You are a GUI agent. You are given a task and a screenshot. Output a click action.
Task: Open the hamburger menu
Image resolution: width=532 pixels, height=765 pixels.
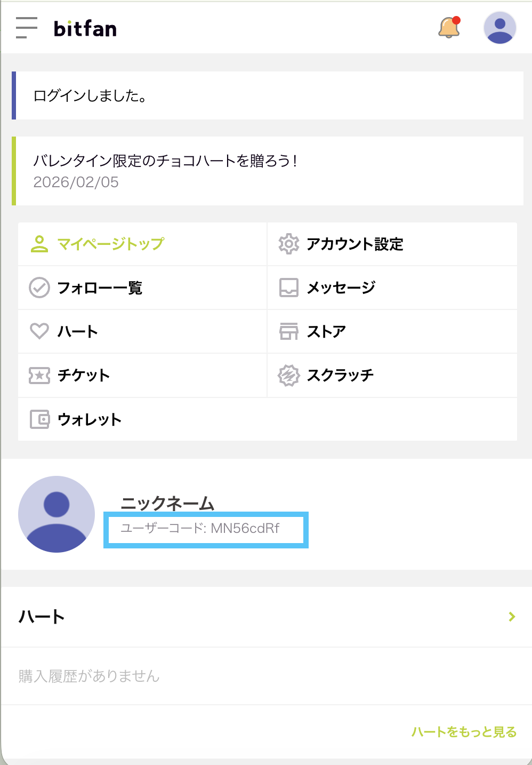tap(27, 28)
